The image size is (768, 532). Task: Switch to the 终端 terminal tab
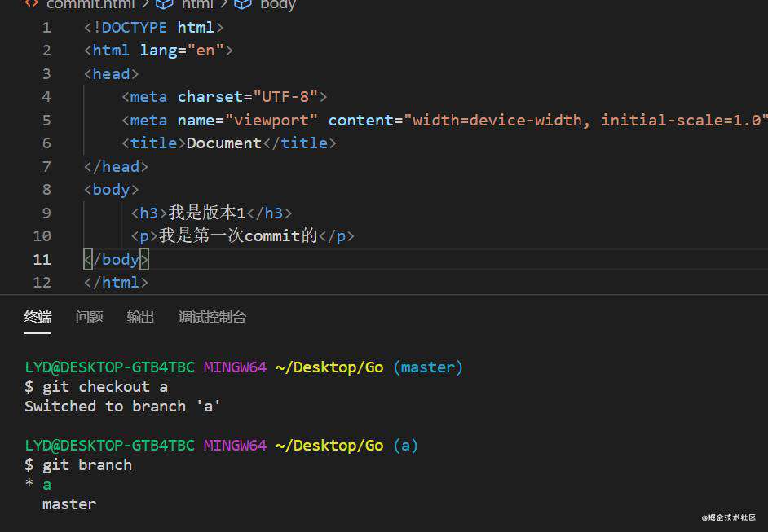[x=38, y=317]
